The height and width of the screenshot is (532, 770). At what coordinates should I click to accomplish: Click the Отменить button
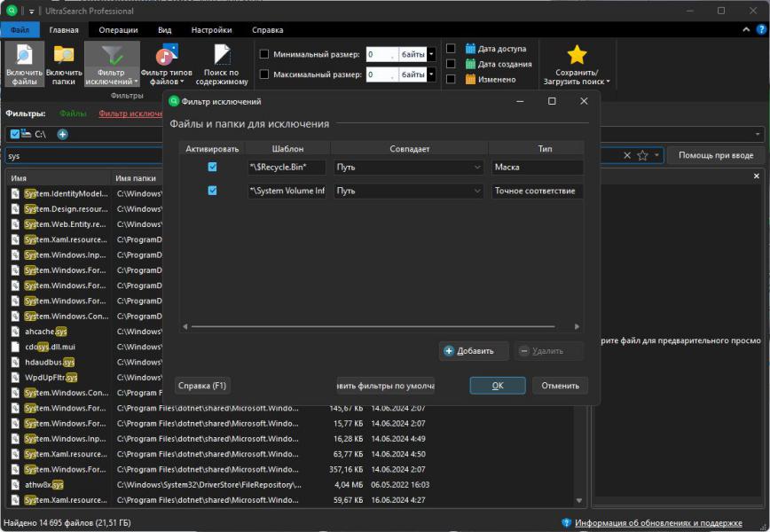[x=561, y=386]
